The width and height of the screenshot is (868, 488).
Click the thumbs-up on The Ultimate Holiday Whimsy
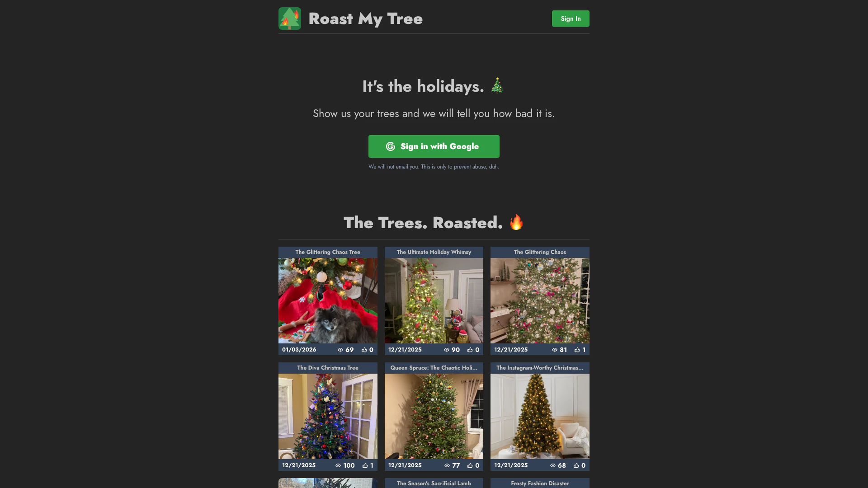(x=470, y=350)
